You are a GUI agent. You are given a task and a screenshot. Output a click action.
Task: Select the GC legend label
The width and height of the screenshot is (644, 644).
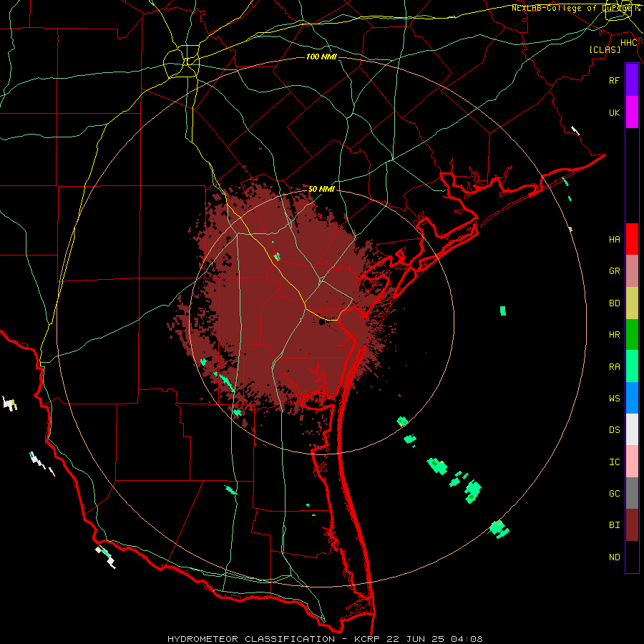tap(614, 494)
